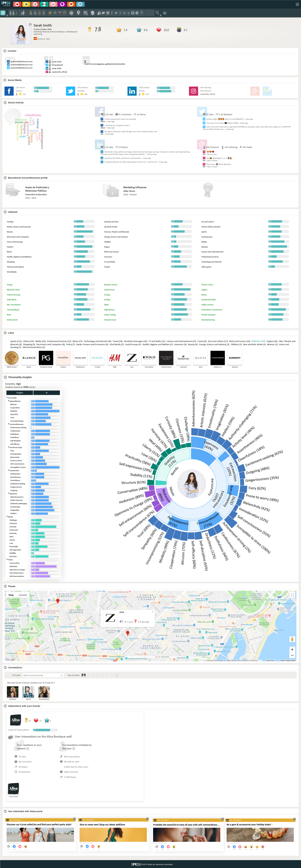Open the blue grid dashboard tile
This screenshot has height=868, width=301.
[x=80, y=4]
